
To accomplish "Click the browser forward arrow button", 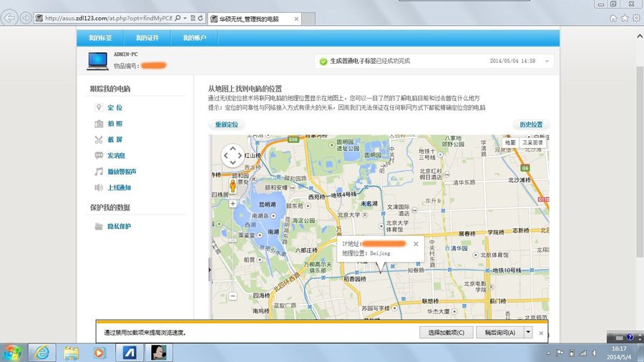I will (26, 18).
